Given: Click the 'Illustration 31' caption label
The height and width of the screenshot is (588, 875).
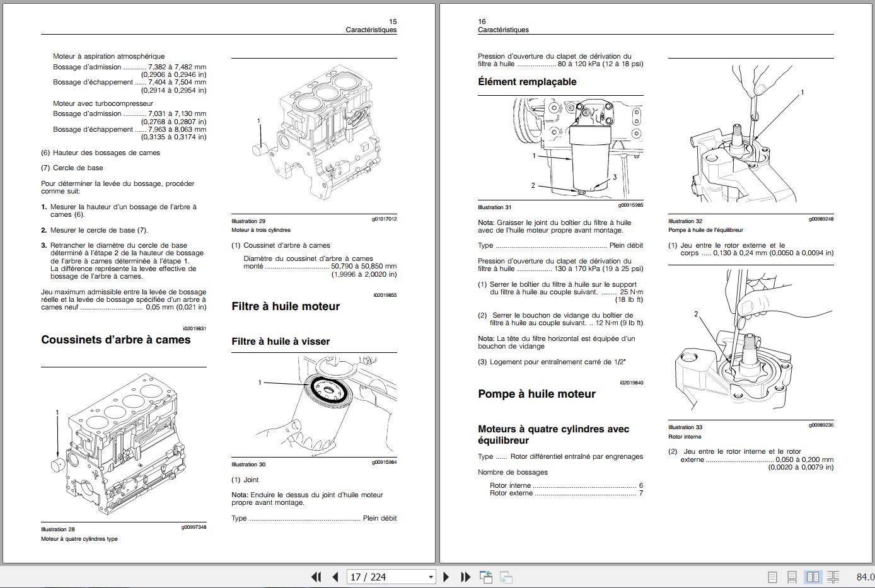Looking at the screenshot, I should pyautogui.click(x=495, y=207).
